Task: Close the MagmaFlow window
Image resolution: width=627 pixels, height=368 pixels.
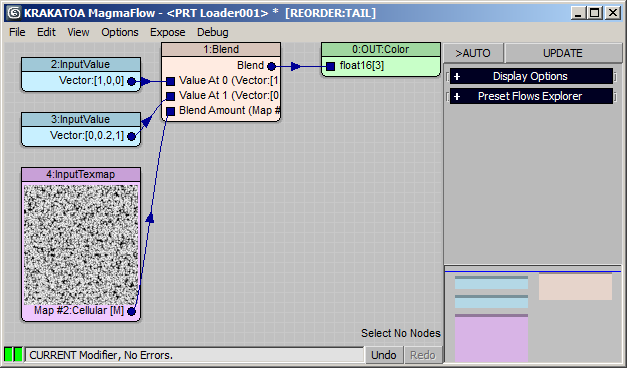Action: point(613,13)
